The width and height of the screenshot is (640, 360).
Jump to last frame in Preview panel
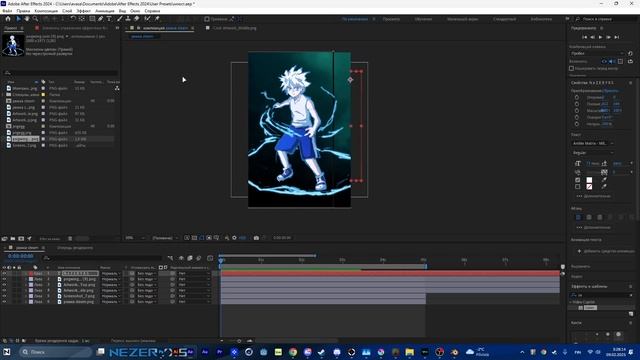click(617, 37)
